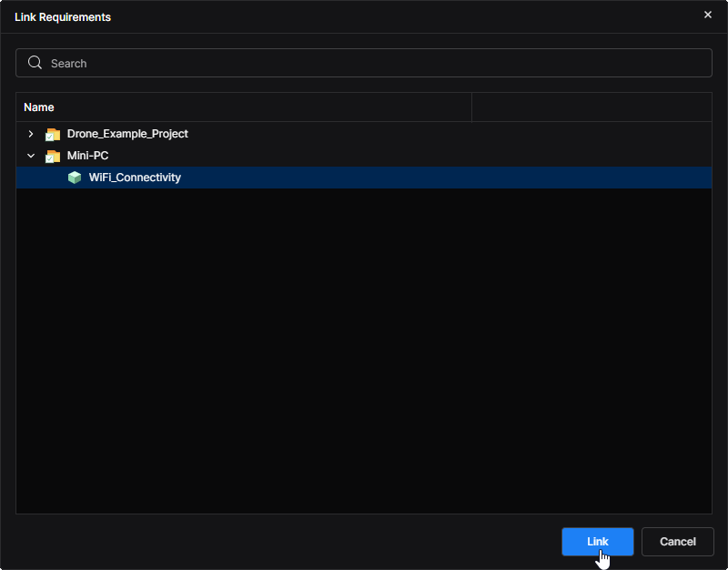Close the Link Requirements dialog via X
Screen dimensions: 728x570
click(x=708, y=15)
